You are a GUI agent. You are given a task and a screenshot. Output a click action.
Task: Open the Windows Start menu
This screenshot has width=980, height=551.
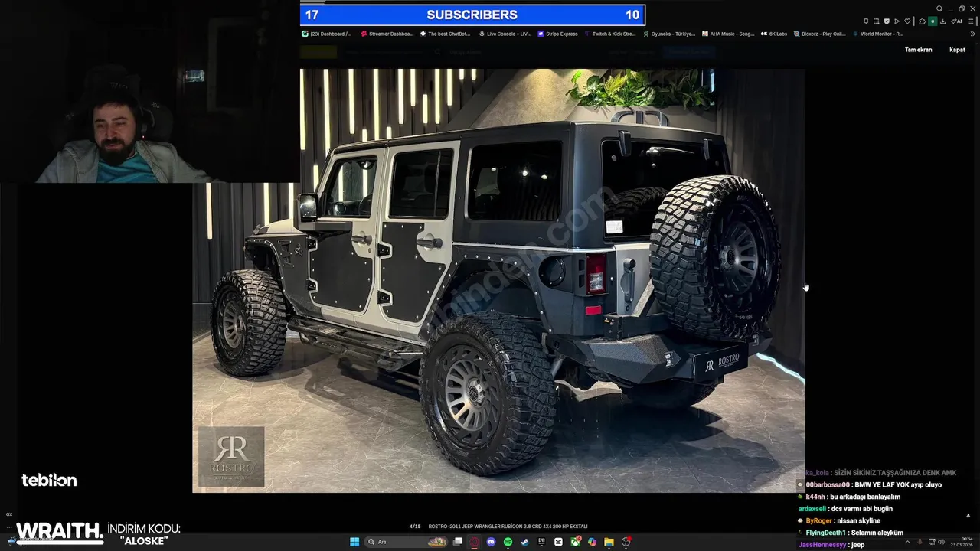[x=354, y=542]
